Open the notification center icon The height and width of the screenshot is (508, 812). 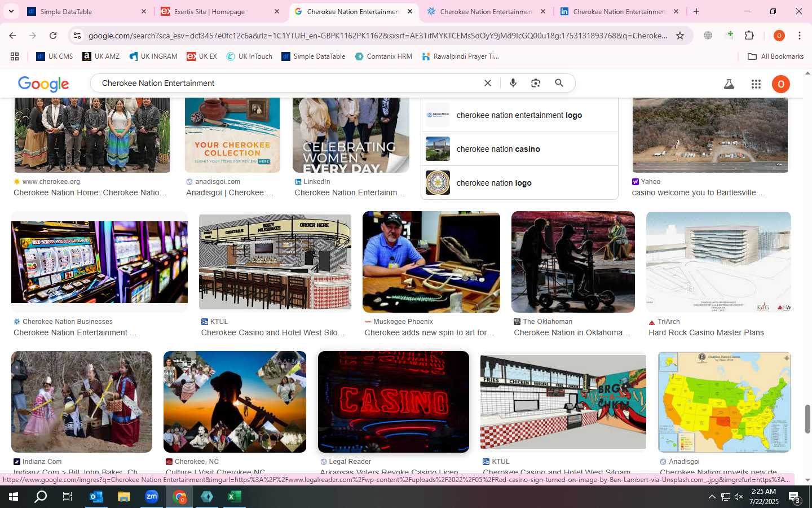tap(795, 497)
